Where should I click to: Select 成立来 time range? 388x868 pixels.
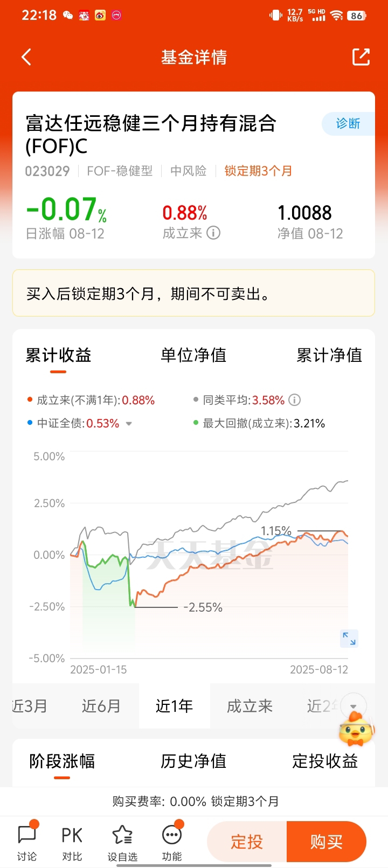tap(250, 706)
